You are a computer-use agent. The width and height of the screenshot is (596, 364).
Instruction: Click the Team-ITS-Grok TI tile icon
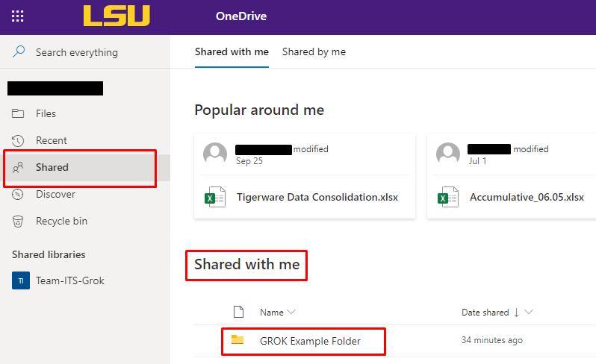[21, 280]
